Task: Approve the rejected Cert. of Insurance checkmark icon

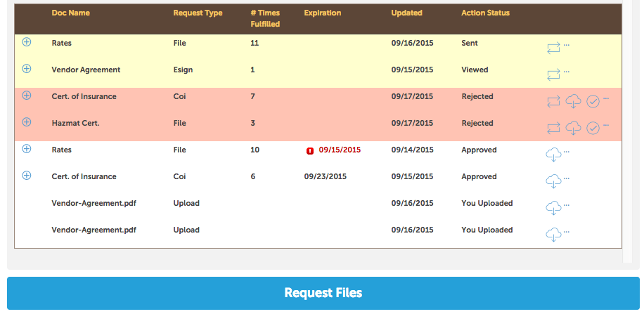Action: (593, 101)
